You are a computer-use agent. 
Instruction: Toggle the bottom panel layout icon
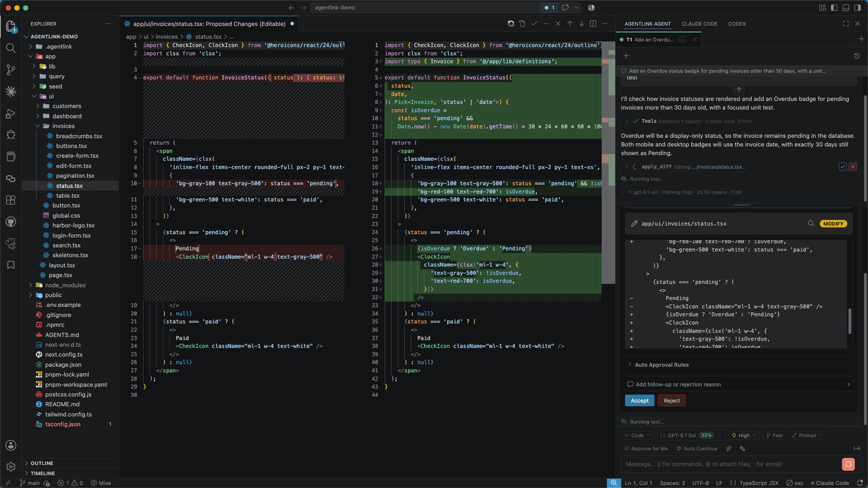[x=846, y=8]
